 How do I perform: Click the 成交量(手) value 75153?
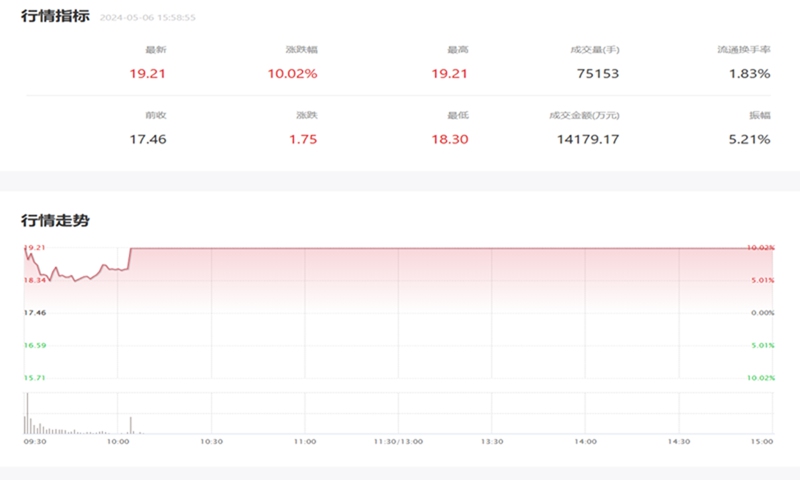598,73
